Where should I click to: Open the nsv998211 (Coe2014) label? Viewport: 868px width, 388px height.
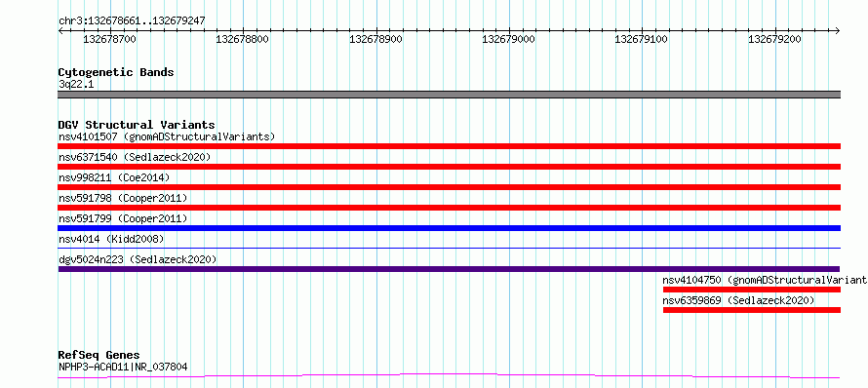coord(114,177)
